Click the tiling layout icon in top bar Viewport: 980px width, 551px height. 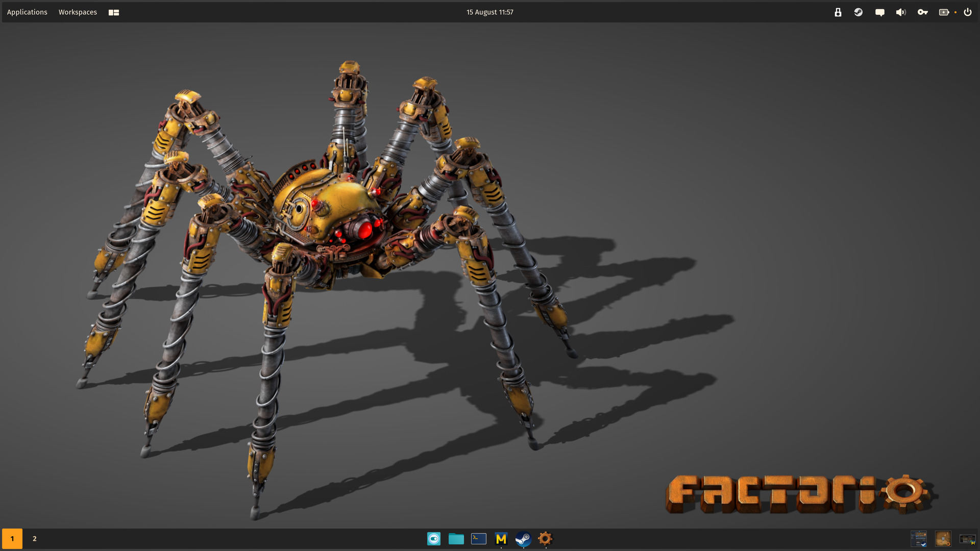(x=114, y=13)
